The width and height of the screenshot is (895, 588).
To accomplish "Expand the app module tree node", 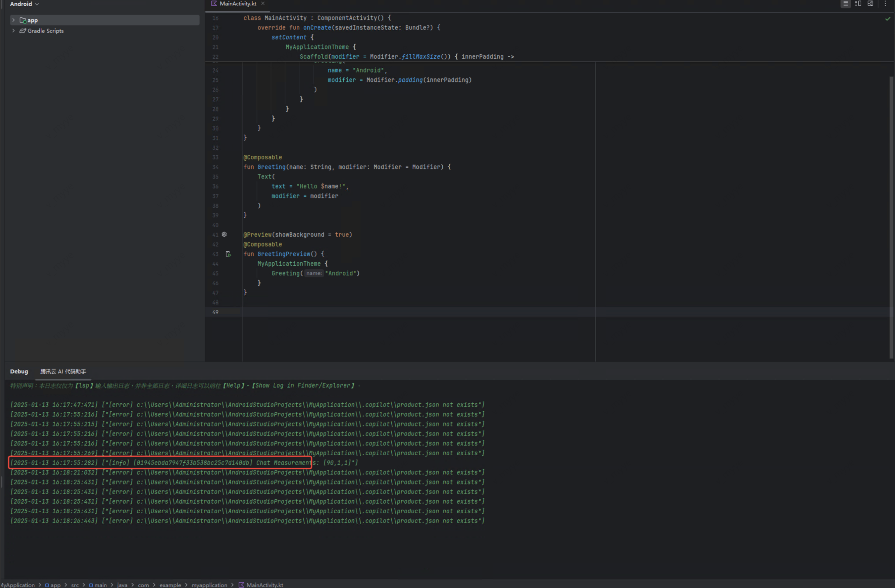I will [14, 20].
